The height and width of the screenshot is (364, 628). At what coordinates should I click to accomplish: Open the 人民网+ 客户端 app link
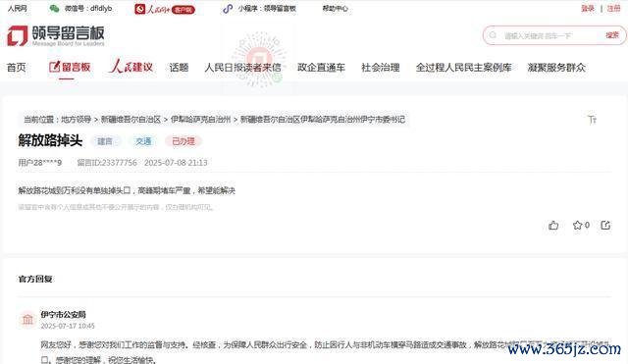(165, 9)
